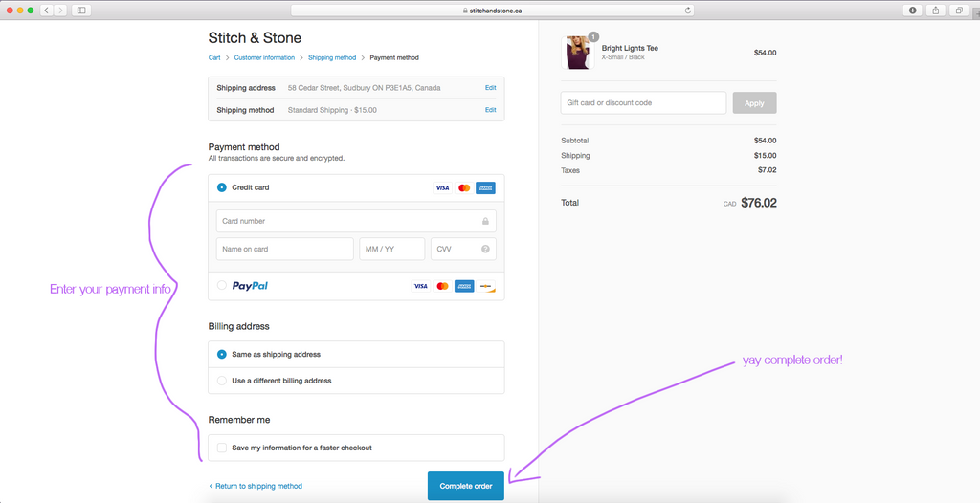Click the Gift card or discount code field
This screenshot has width=980, height=503.
coord(643,103)
